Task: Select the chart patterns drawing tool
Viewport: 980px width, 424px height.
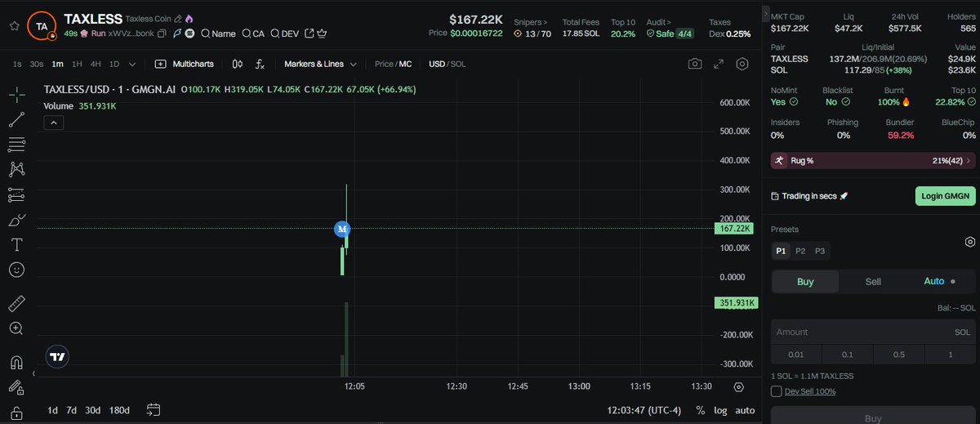Action: (x=16, y=170)
